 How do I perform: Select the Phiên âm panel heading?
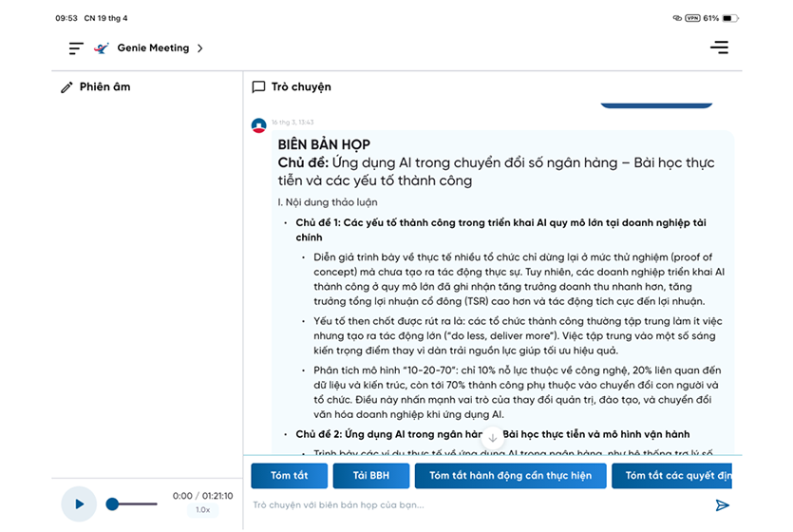click(104, 87)
